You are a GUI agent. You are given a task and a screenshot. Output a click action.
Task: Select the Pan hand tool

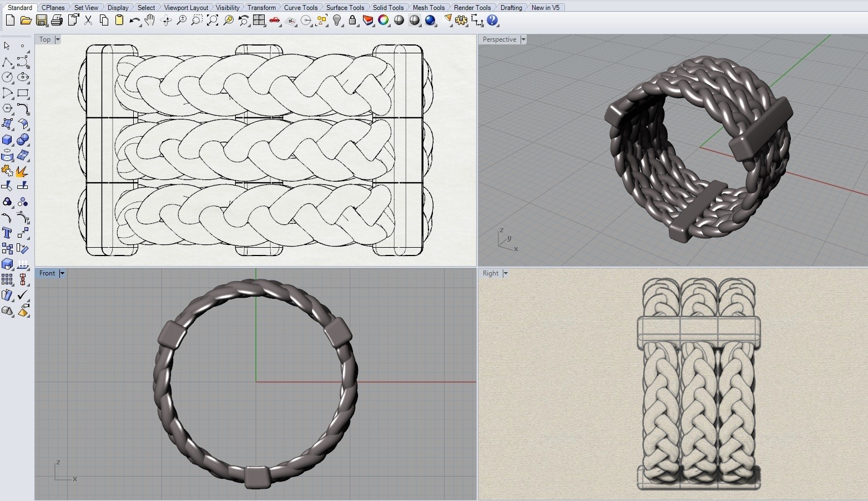click(x=150, y=21)
